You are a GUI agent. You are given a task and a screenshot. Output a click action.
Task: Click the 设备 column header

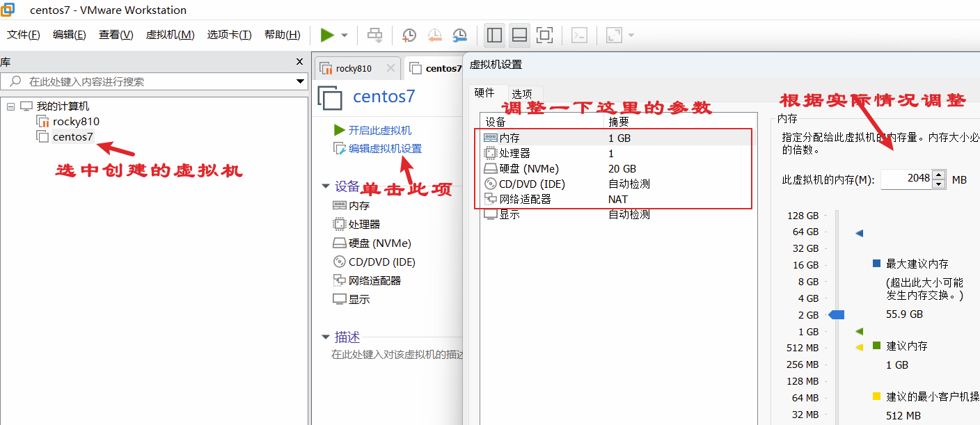[x=542, y=121]
